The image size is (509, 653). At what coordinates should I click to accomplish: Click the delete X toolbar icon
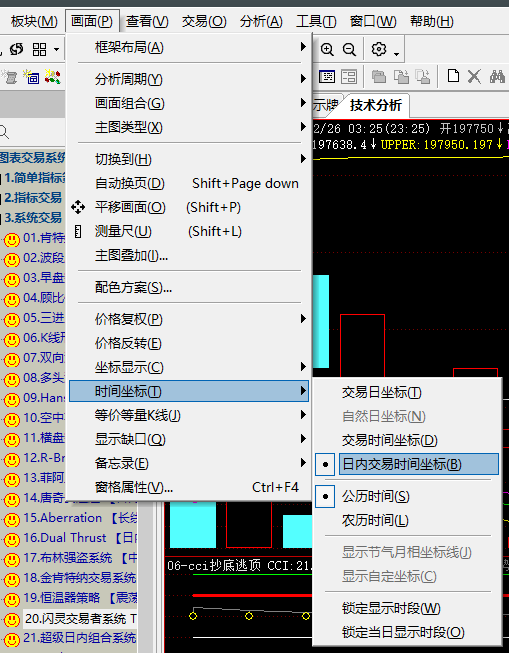click(474, 77)
